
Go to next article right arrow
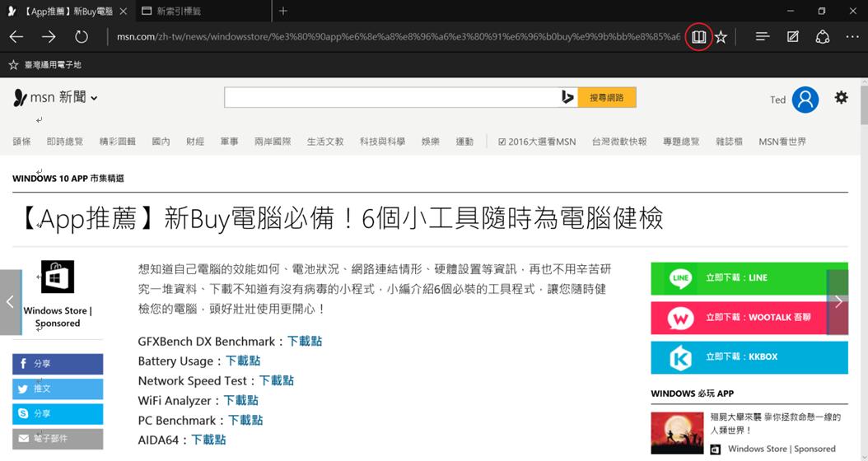pos(838,301)
